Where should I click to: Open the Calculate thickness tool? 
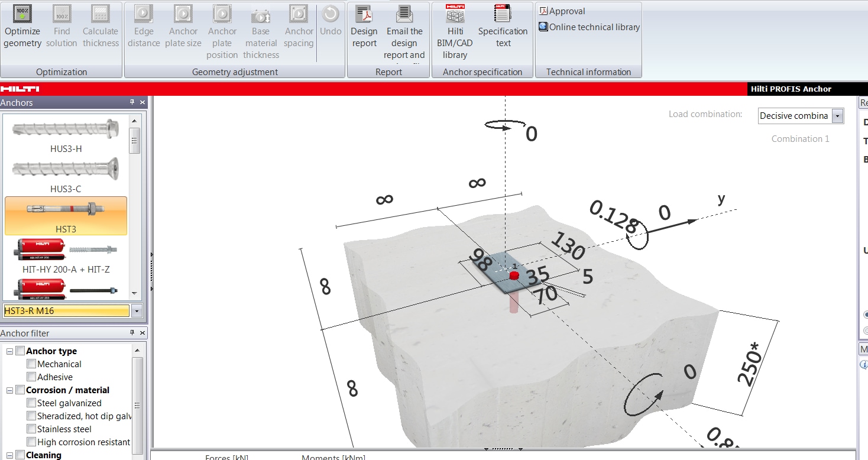pyautogui.click(x=101, y=27)
